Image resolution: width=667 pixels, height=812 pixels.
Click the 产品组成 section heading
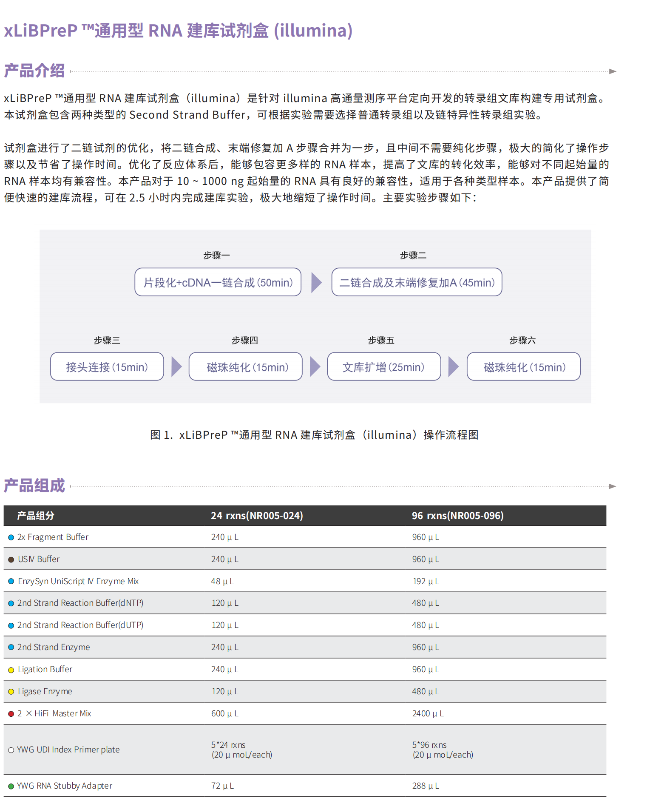(x=34, y=485)
